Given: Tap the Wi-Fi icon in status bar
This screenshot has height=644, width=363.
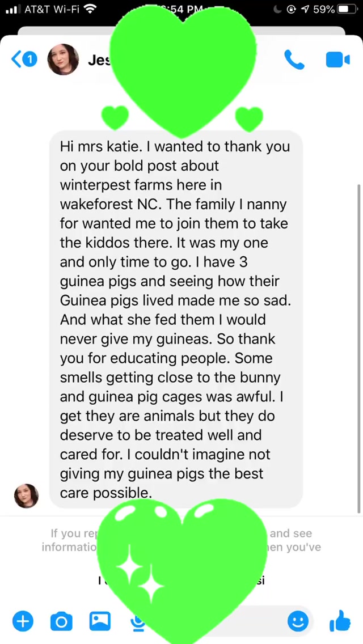Looking at the screenshot, I should (x=90, y=9).
